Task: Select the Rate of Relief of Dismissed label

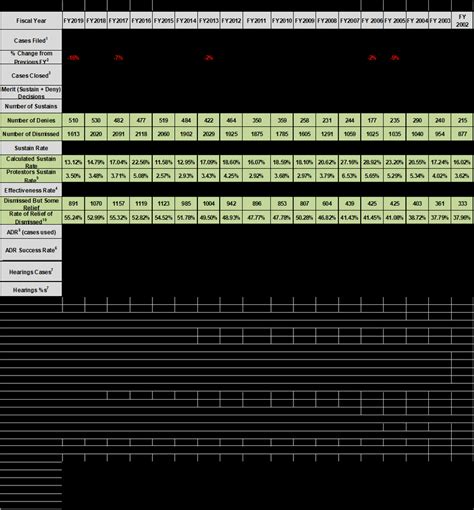Action: 31,217
